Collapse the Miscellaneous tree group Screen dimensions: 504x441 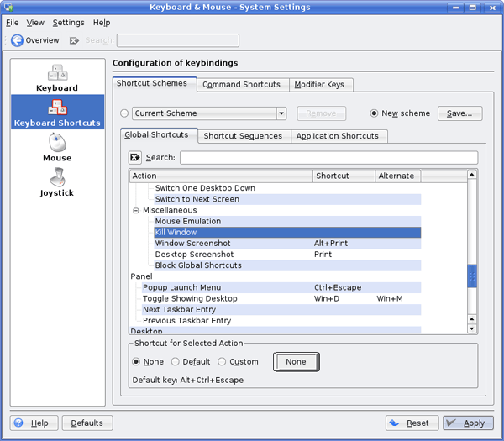point(136,211)
